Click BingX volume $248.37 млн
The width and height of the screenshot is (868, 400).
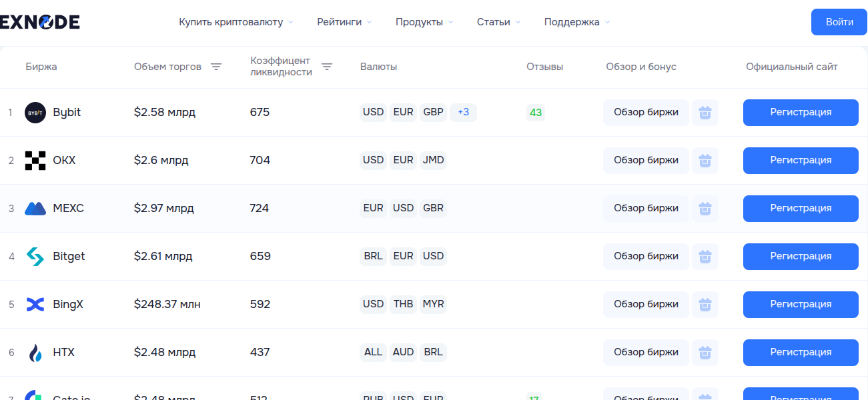[167, 305]
